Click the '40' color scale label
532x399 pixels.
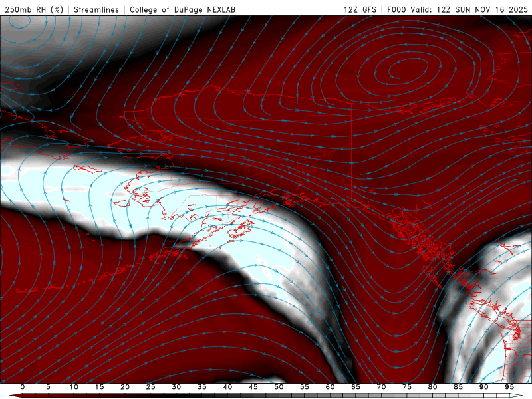click(227, 387)
